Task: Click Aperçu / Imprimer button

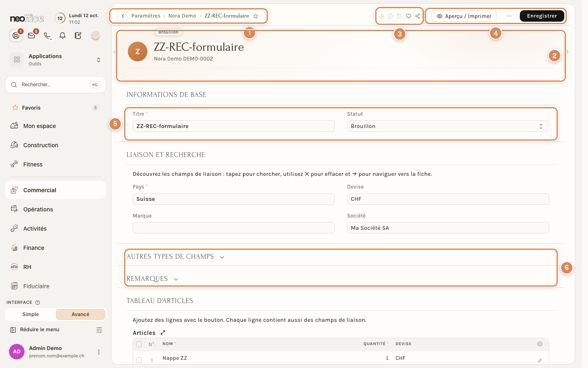Action: pos(464,16)
